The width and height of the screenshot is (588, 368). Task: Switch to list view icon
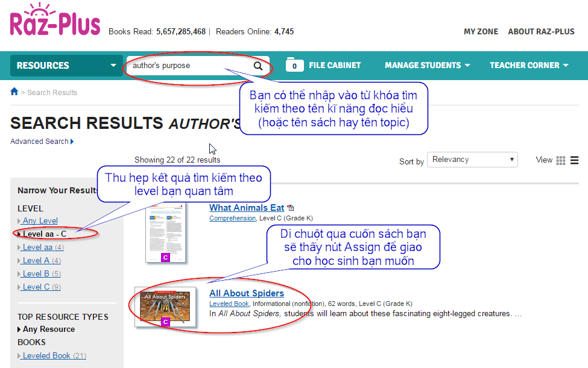[574, 160]
